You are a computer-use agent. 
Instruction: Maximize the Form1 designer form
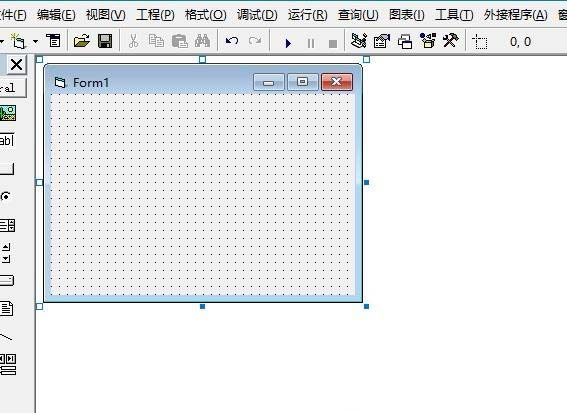pos(303,82)
